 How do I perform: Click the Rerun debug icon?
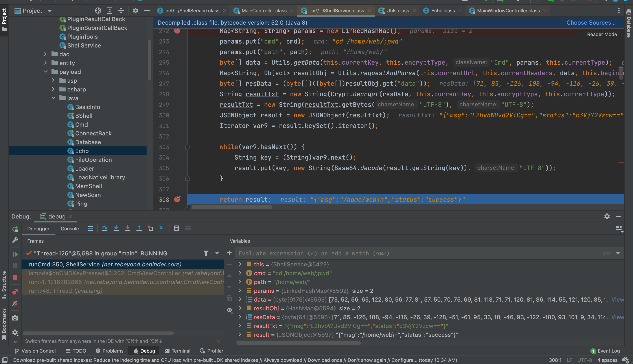[x=15, y=229]
